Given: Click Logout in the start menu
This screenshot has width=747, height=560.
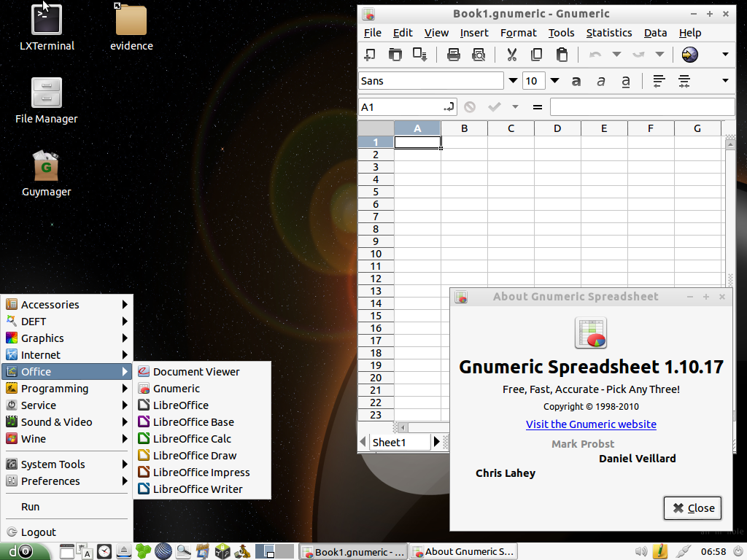Looking at the screenshot, I should click(66, 532).
